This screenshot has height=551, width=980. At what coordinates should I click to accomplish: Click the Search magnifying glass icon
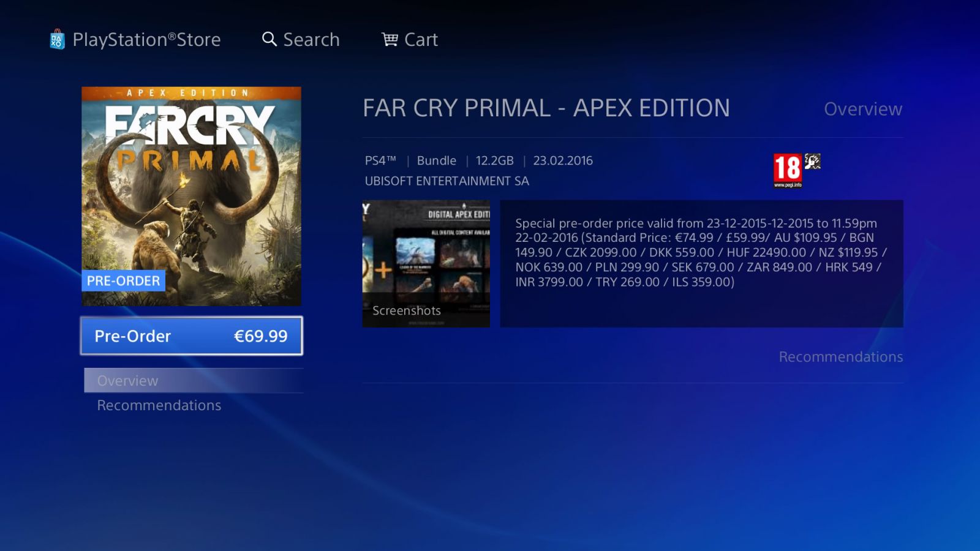[x=269, y=39]
